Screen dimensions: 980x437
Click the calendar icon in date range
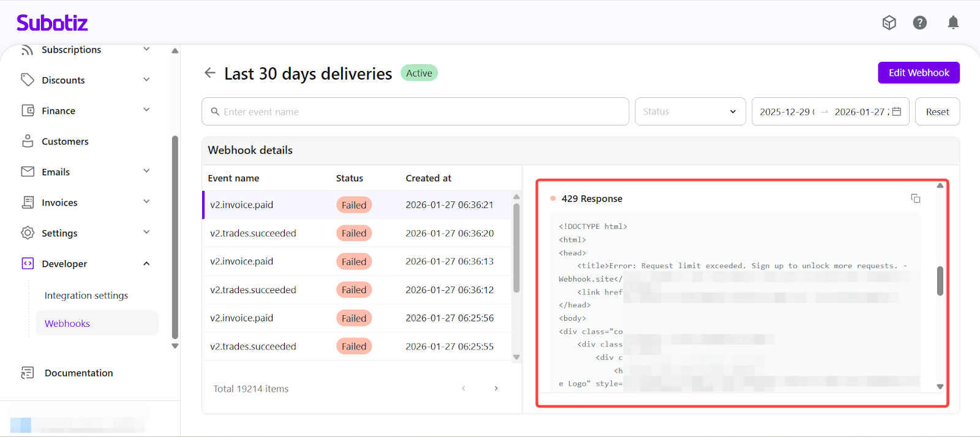[x=897, y=111]
